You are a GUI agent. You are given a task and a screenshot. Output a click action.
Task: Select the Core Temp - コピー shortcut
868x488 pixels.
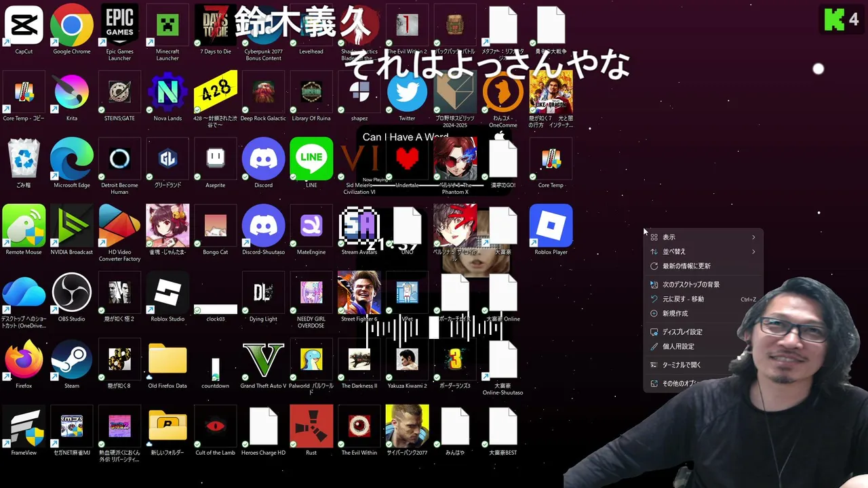(24, 92)
